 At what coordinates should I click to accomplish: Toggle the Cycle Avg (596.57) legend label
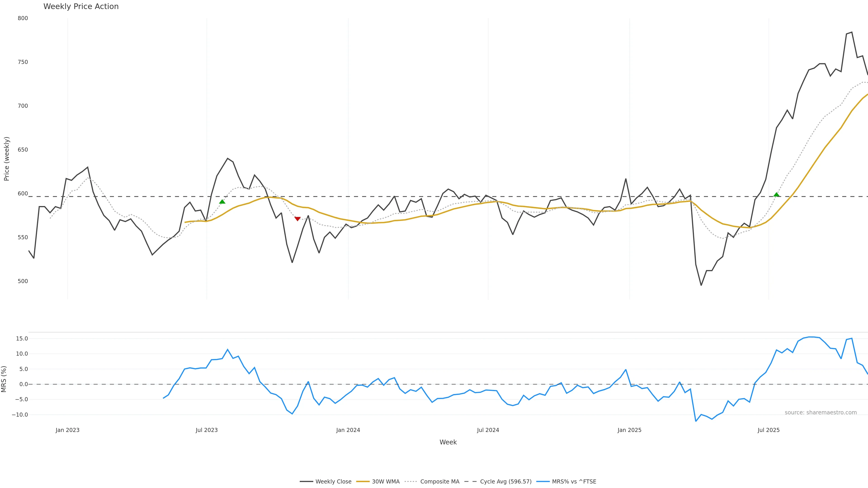(x=505, y=482)
